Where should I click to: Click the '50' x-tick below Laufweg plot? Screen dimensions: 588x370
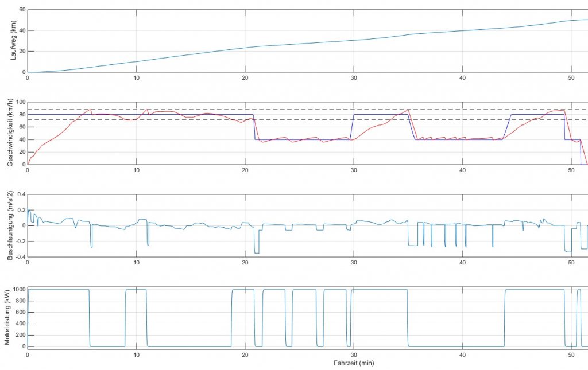(x=571, y=79)
